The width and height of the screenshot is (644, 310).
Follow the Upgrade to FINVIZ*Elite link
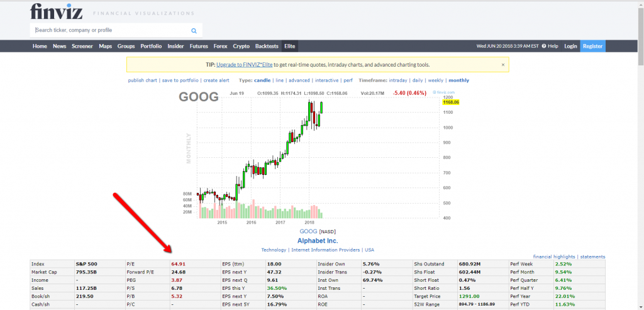coord(244,65)
